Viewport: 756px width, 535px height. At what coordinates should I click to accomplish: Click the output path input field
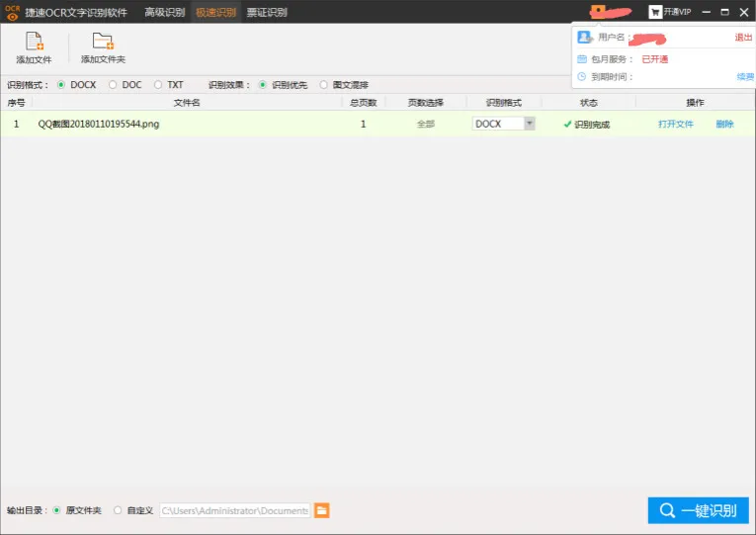coord(235,510)
